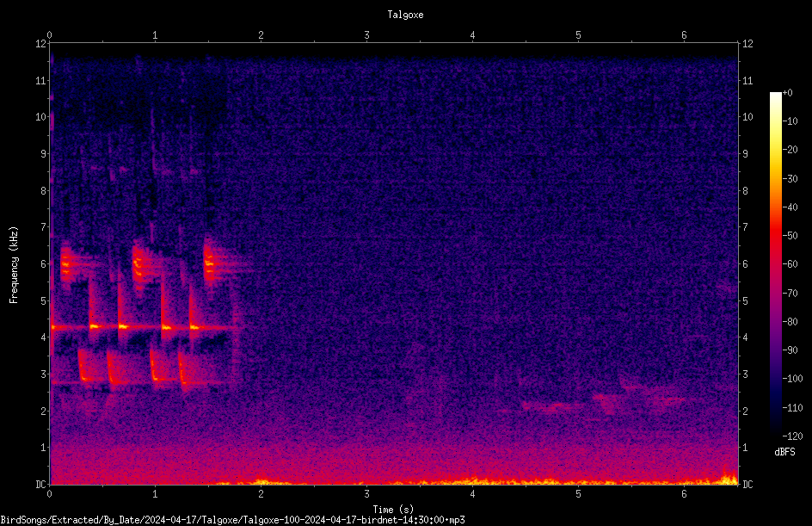The width and height of the screenshot is (812, 526).
Task: Click the 5 second tick on top axis
Action: [x=578, y=35]
